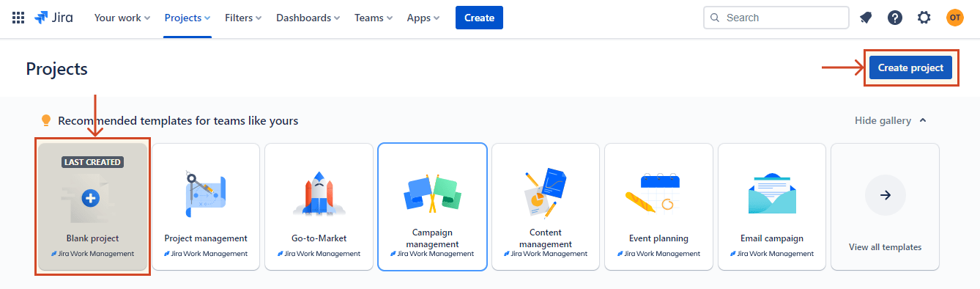Click the blue Create button
This screenshot has width=980, height=289.
479,18
